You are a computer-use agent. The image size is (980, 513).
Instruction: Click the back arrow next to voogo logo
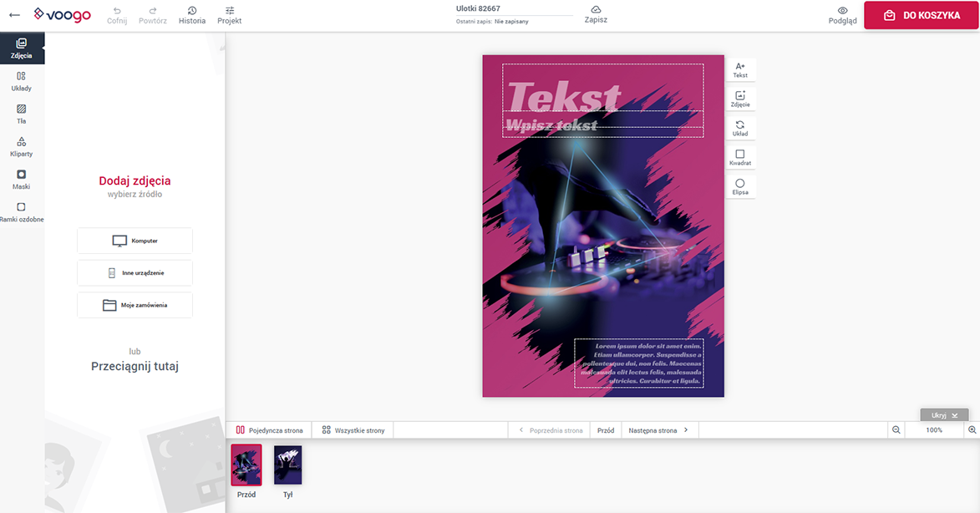pos(14,15)
